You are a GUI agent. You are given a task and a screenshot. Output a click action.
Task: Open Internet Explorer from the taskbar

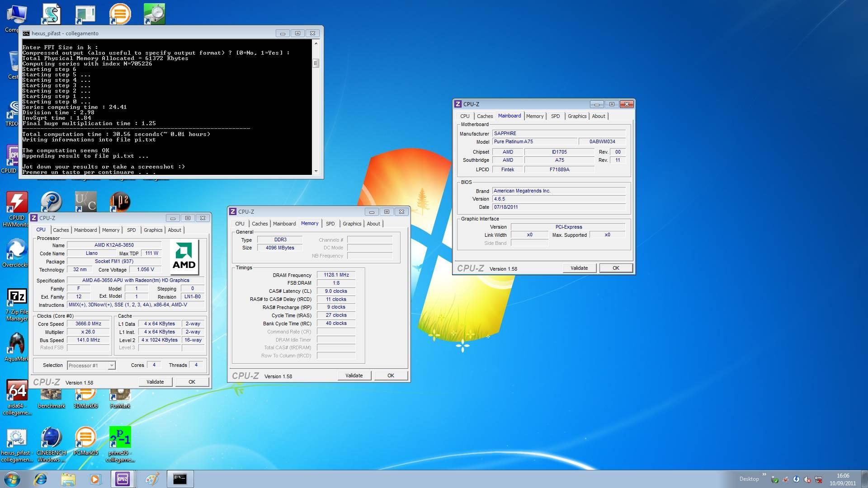(x=41, y=479)
